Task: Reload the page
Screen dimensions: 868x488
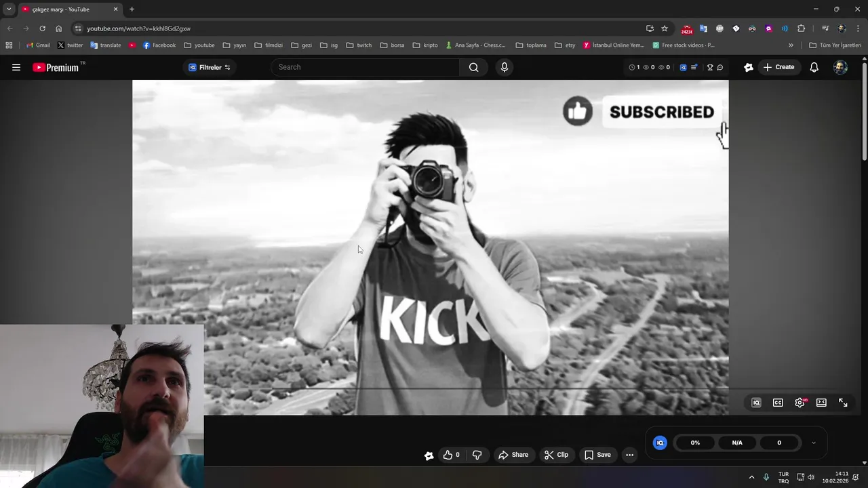Action: tap(42, 28)
